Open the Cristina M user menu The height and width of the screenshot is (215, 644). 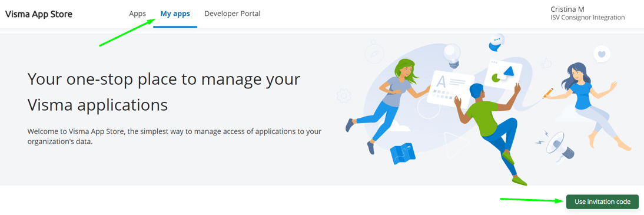click(x=587, y=13)
